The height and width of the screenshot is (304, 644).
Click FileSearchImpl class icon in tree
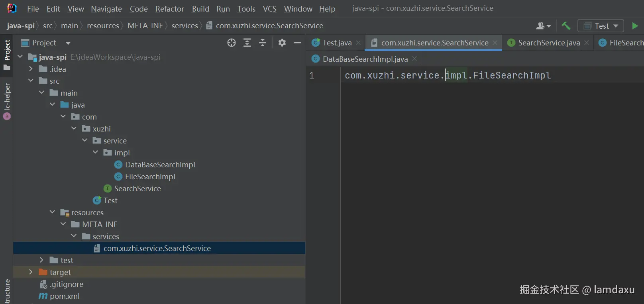tap(118, 177)
